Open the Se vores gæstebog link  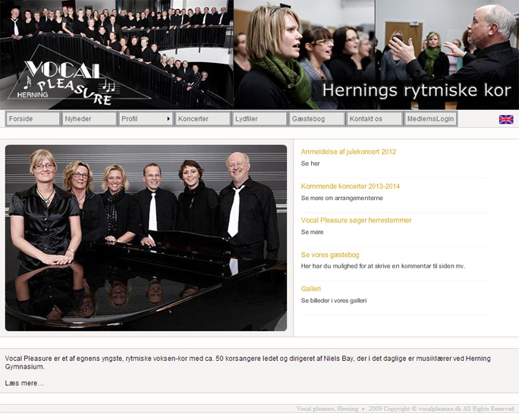(330, 255)
